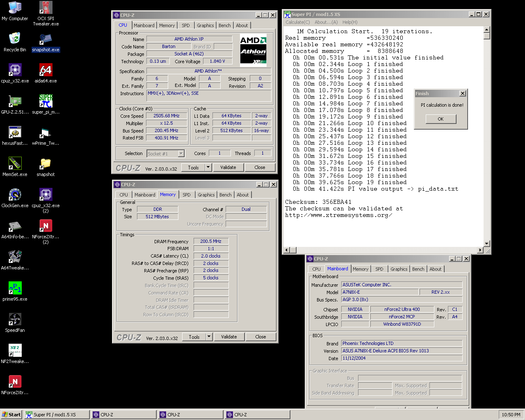Viewport: 525px width, 420px height.
Task: Open snapshot folder icon on desktop
Action: (x=46, y=167)
